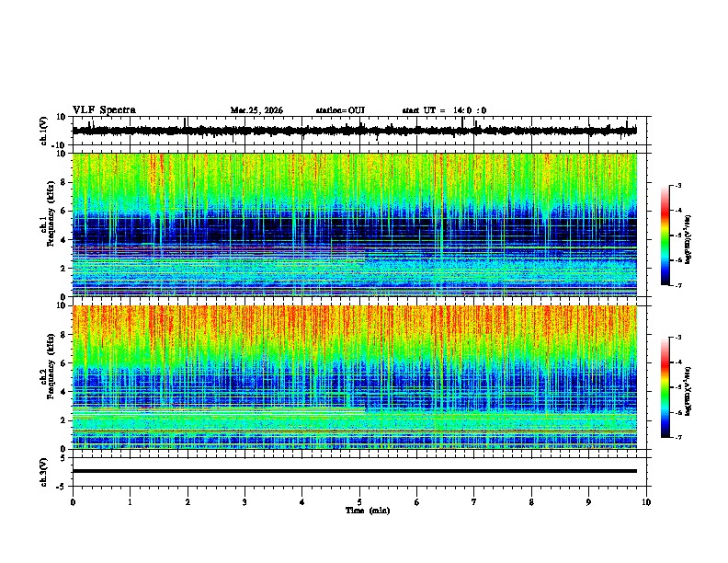Click the ch.2 color scale bar
Screen dimensions: 728x563
click(x=665, y=387)
